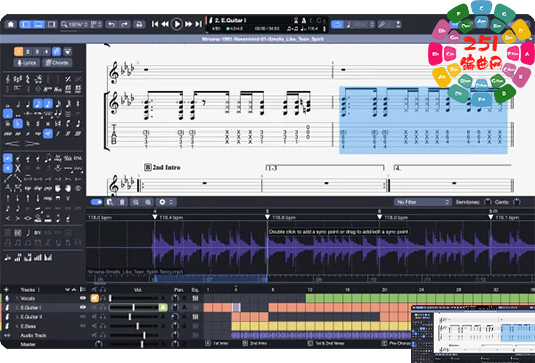Screen dimensions: 535x363
Task: Move track down with chevron
Action: click(x=67, y=290)
